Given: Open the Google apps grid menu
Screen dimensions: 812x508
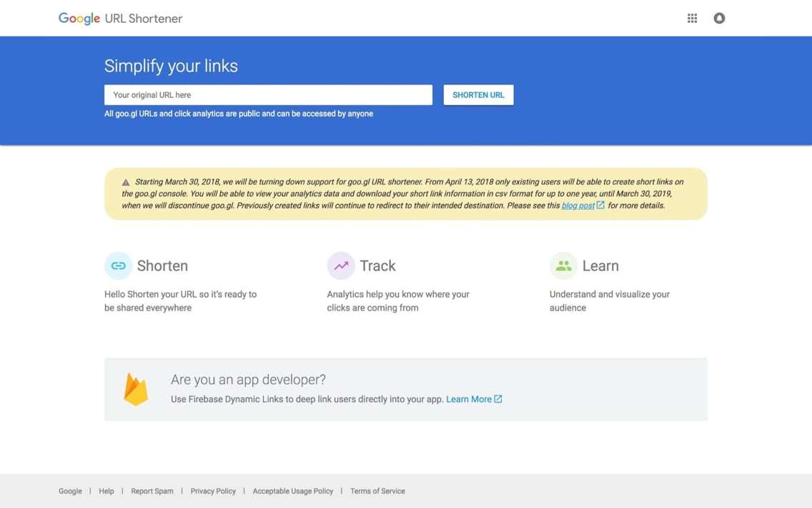Looking at the screenshot, I should (x=692, y=18).
